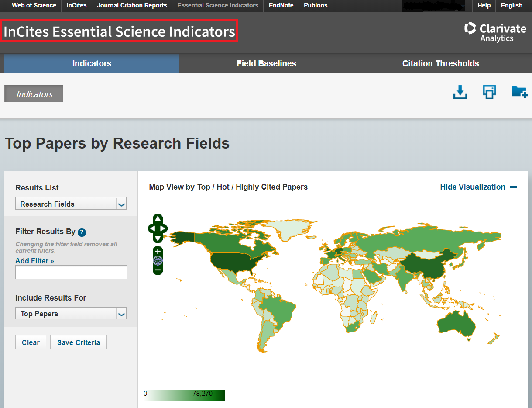
Task: Click the download icon
Action: (x=460, y=92)
